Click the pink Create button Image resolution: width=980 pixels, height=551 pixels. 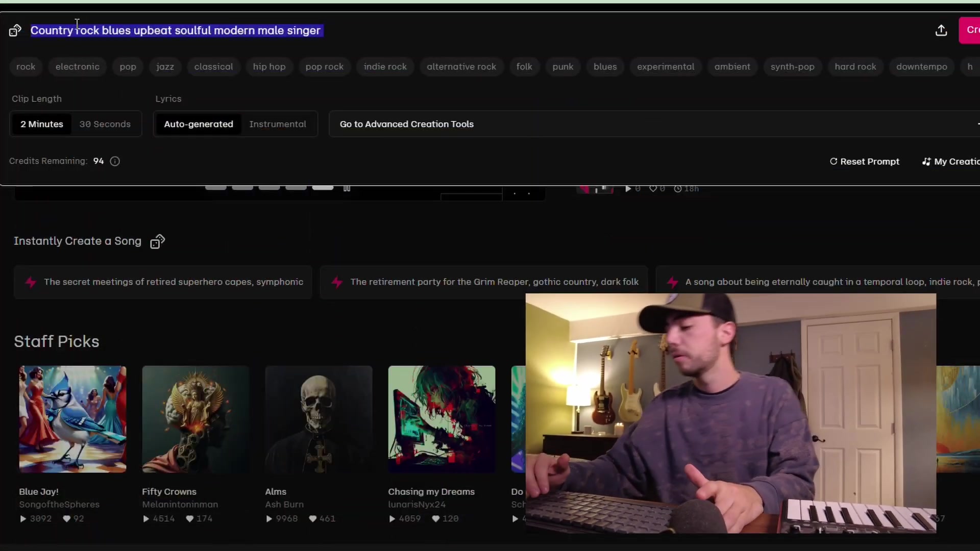pyautogui.click(x=970, y=30)
